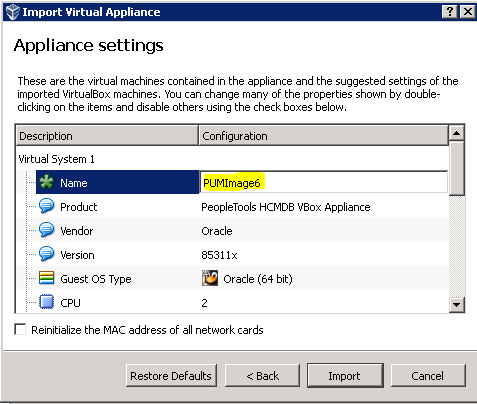Click the Oracle (64 bit) penguin icon

(x=210, y=278)
